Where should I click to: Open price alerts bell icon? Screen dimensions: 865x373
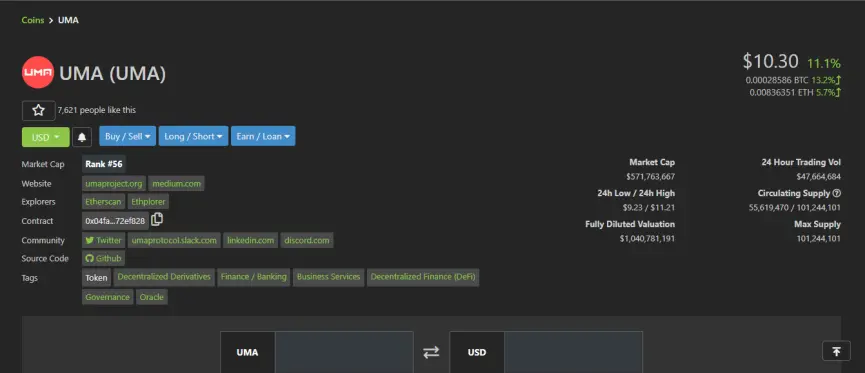pos(82,137)
